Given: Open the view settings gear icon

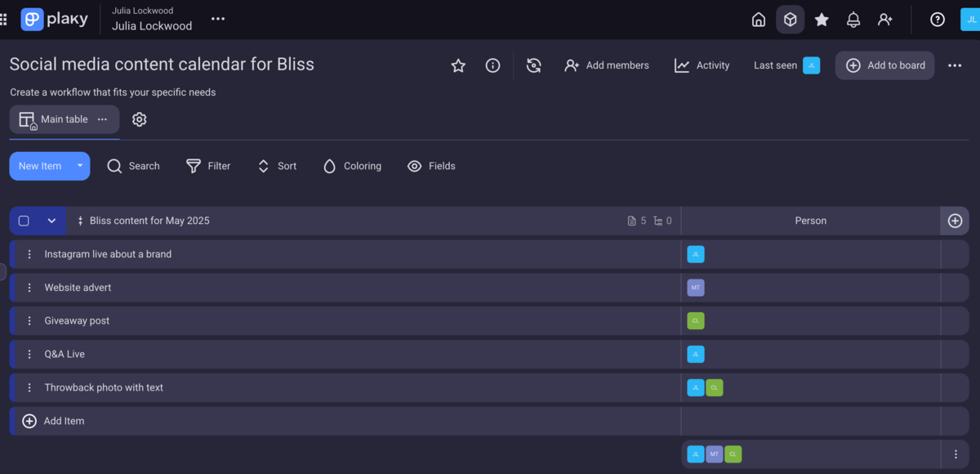Looking at the screenshot, I should point(140,119).
